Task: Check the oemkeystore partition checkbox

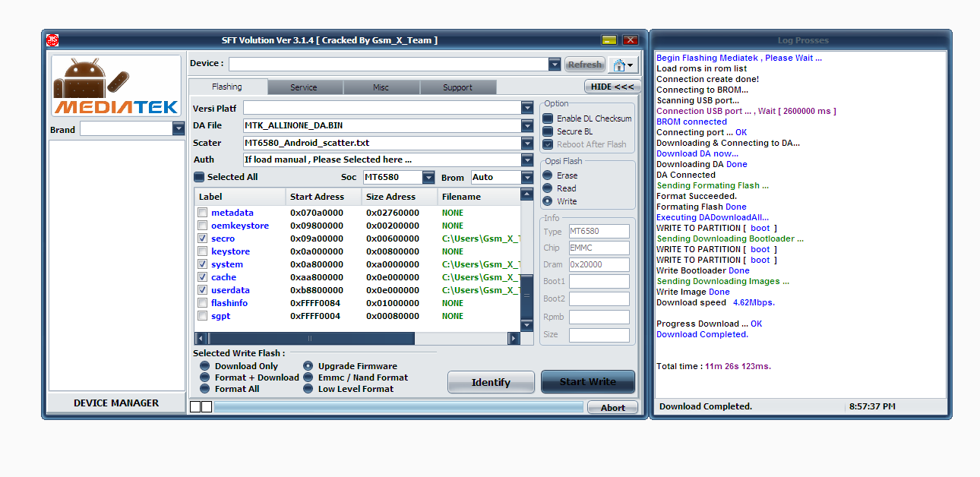Action: coord(202,226)
